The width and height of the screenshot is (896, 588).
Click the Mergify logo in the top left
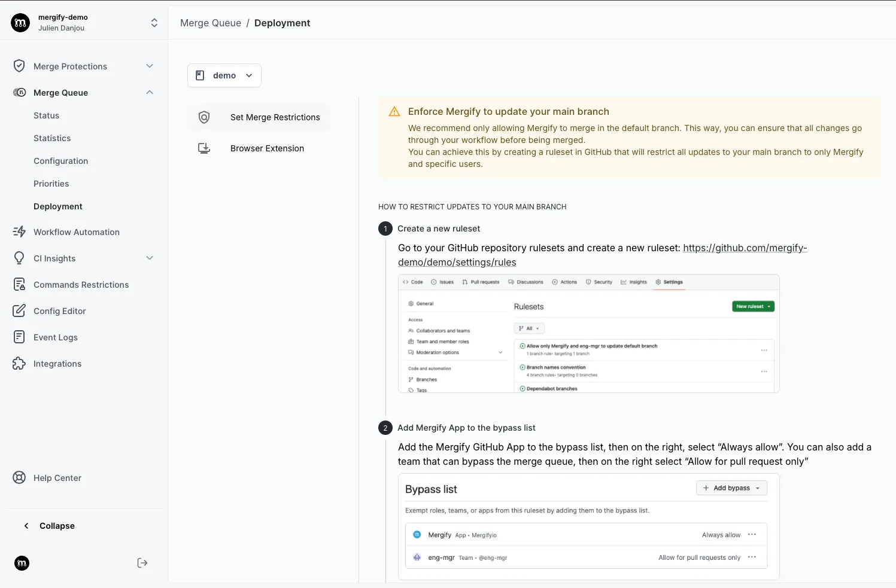point(20,22)
